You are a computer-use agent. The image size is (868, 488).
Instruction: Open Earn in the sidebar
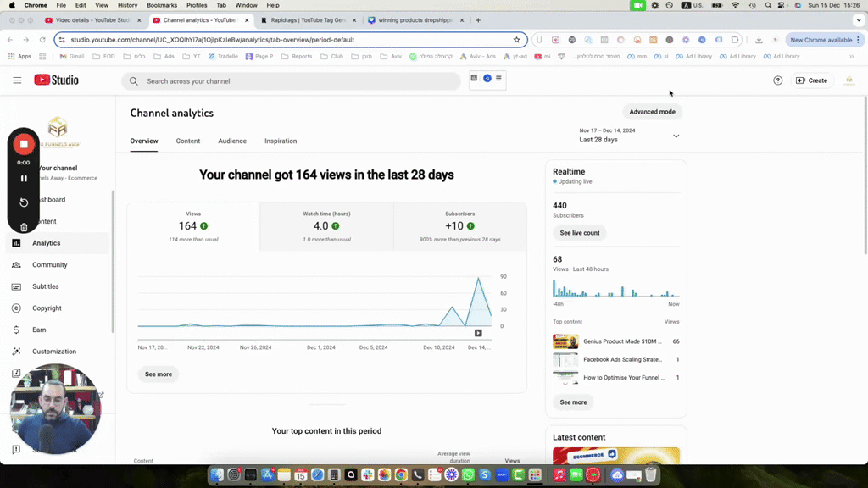58,330
